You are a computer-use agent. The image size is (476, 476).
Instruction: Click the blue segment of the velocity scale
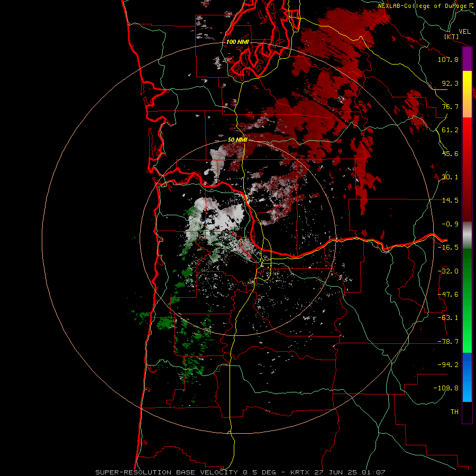(x=467, y=377)
